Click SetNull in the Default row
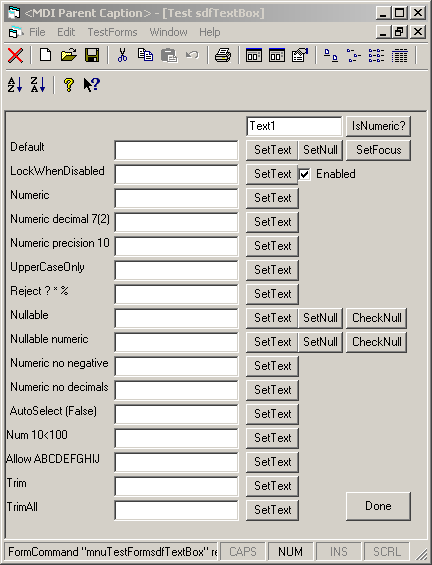Screen dimensions: 432x565 320,150
